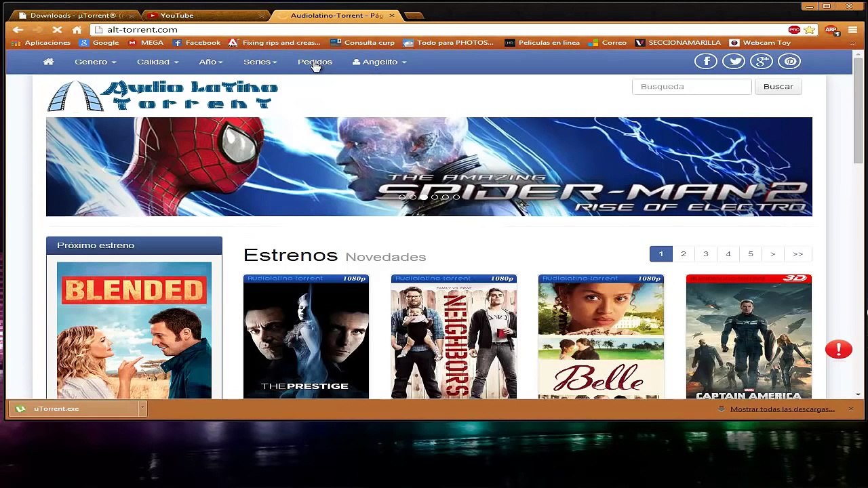Open the uTorrent.exe downloaded file
Viewport: 868px width, 488px height.
coord(73,409)
